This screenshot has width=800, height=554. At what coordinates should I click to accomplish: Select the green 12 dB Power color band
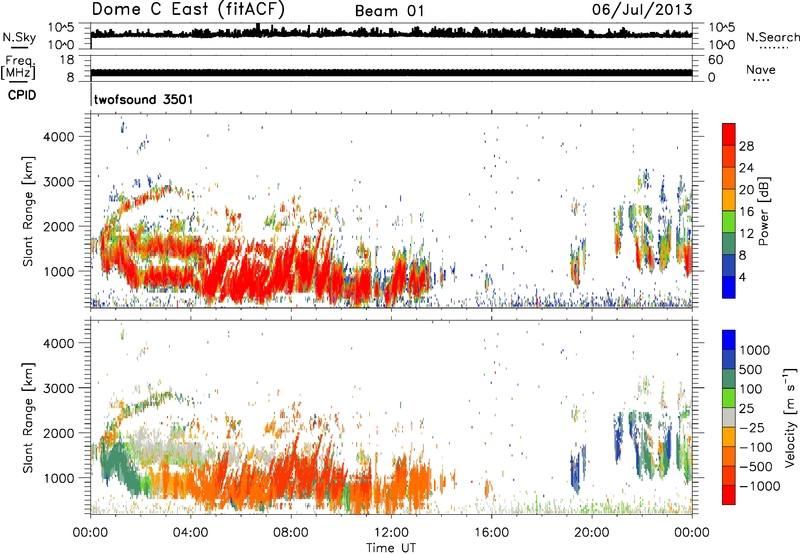(729, 222)
